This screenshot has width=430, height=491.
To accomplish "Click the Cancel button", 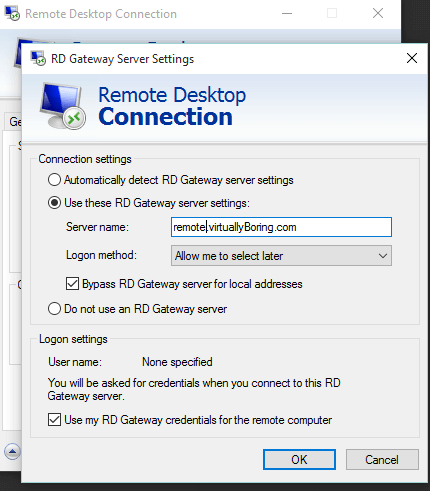I will click(382, 460).
